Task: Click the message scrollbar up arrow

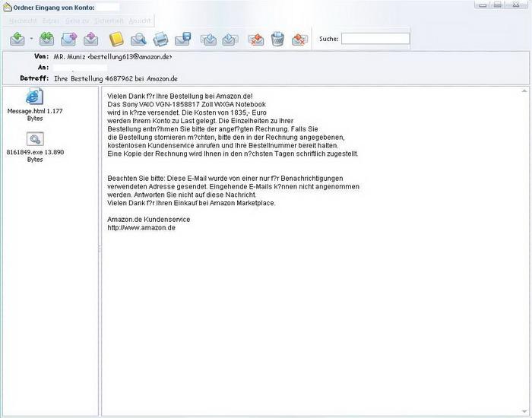Action: point(524,90)
